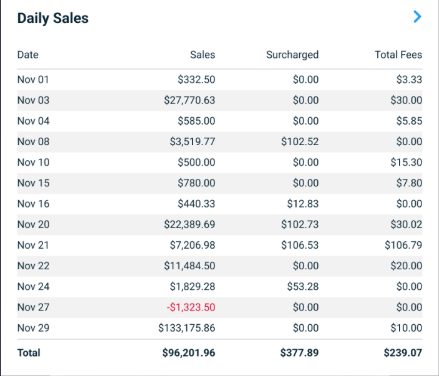The image size is (439, 376).
Task: Click the Total Fees column header
Action: pos(398,55)
